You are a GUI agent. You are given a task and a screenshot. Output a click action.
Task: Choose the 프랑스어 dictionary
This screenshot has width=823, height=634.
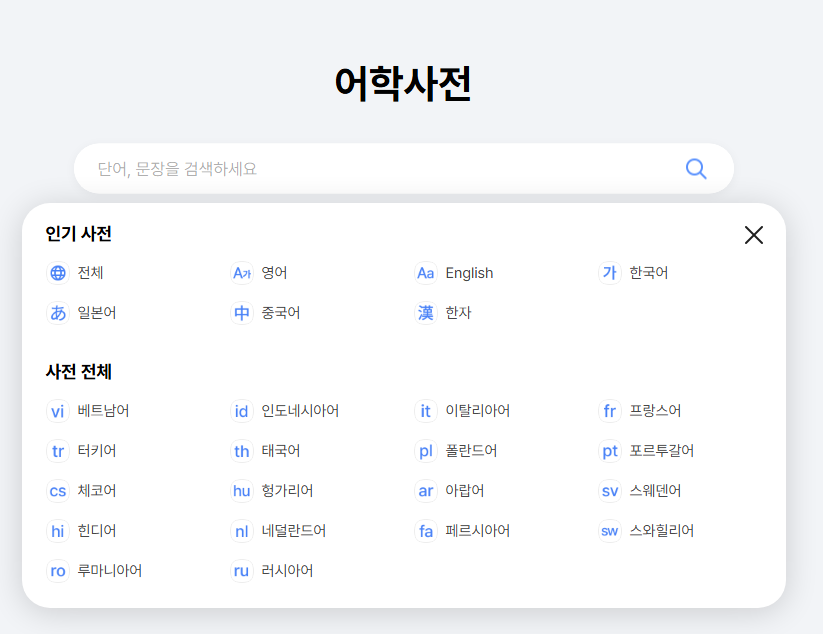coord(655,410)
